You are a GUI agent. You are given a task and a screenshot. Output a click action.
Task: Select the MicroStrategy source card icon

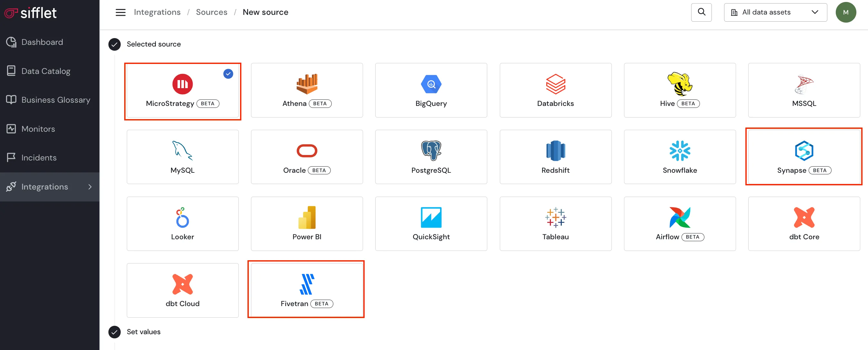pyautogui.click(x=182, y=84)
